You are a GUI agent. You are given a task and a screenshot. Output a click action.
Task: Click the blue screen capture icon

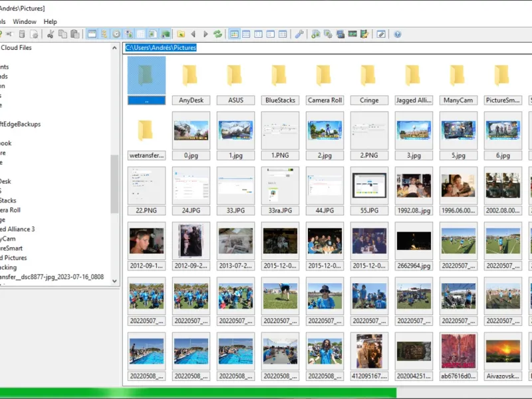coord(340,34)
